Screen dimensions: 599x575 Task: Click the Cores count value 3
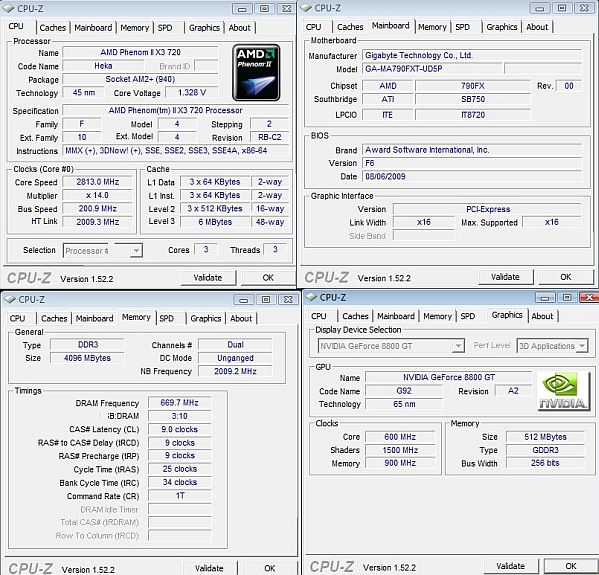(206, 249)
